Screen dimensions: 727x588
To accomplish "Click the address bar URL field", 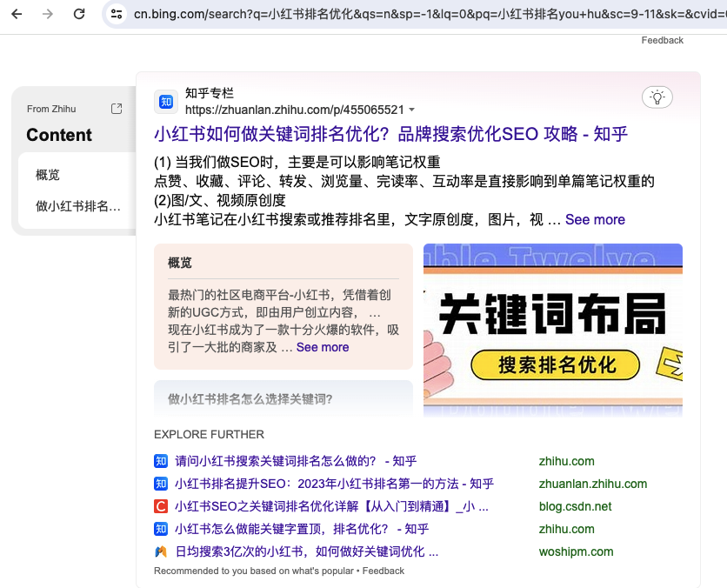I will coord(429,14).
